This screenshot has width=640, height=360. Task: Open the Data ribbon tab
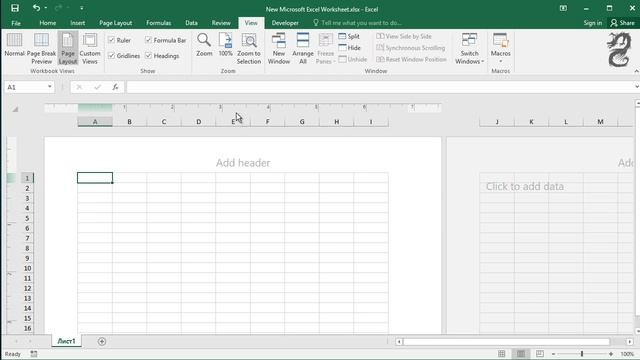(x=191, y=23)
